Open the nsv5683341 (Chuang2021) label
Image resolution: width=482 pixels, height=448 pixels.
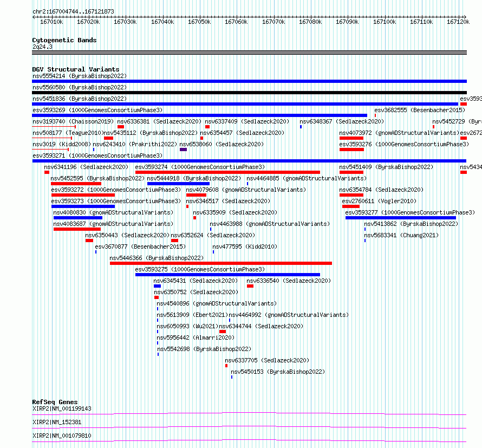click(401, 235)
